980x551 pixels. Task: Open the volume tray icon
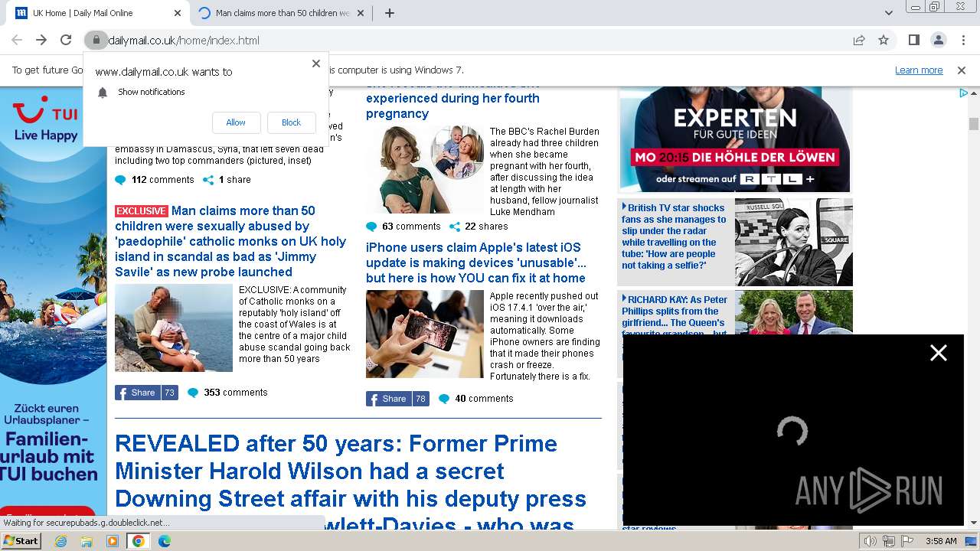871,541
